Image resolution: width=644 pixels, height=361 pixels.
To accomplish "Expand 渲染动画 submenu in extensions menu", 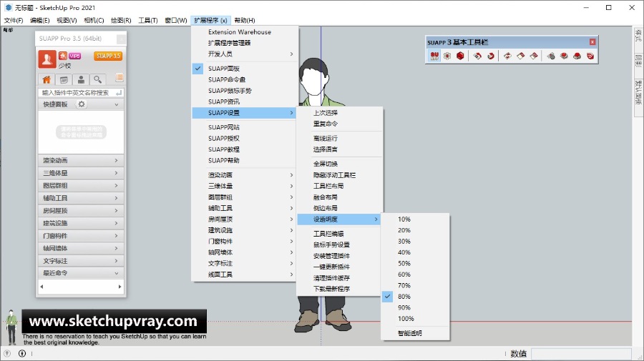I will click(x=245, y=174).
